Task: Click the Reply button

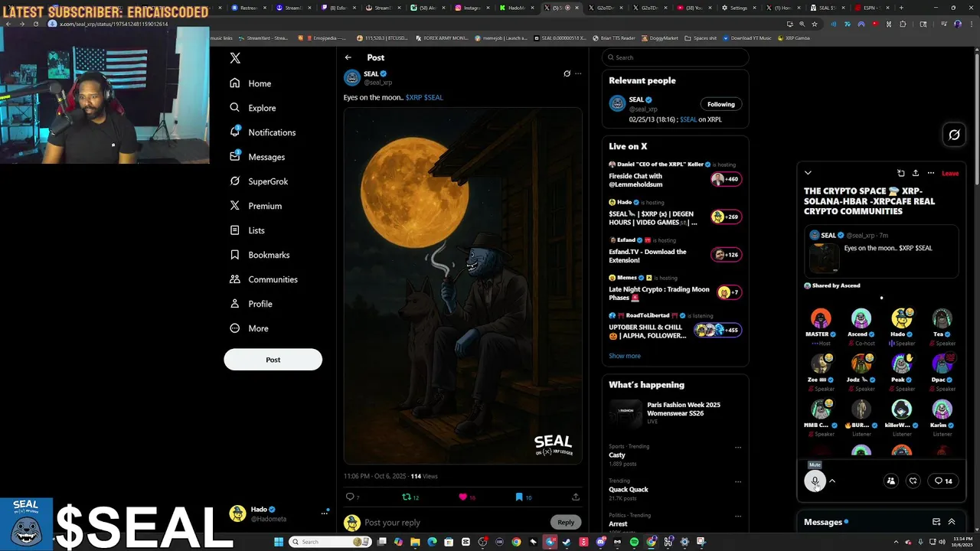Action: pos(566,522)
